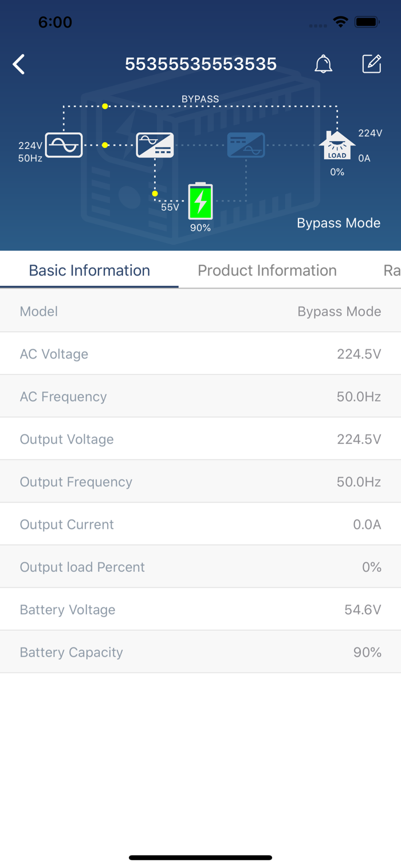Tap the phone battery status icon
This screenshot has height=868, width=401.
pos(367,22)
